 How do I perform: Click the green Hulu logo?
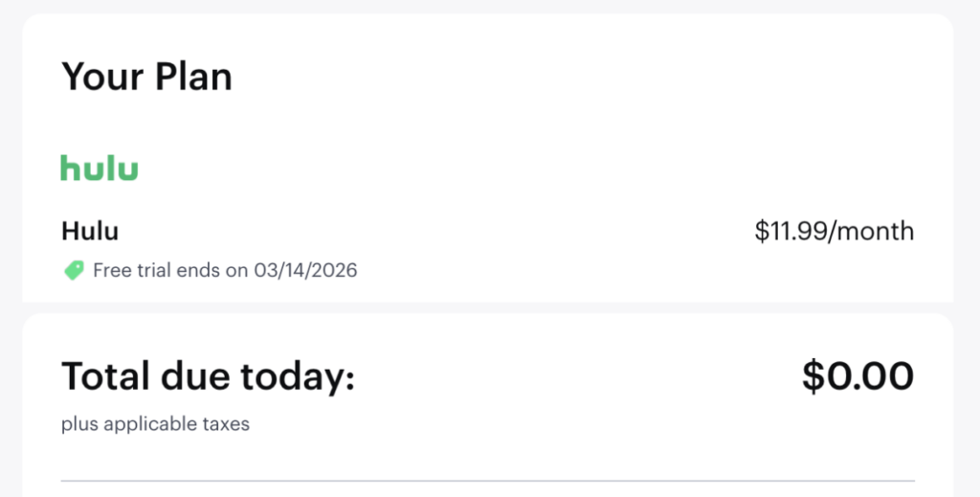tap(100, 168)
